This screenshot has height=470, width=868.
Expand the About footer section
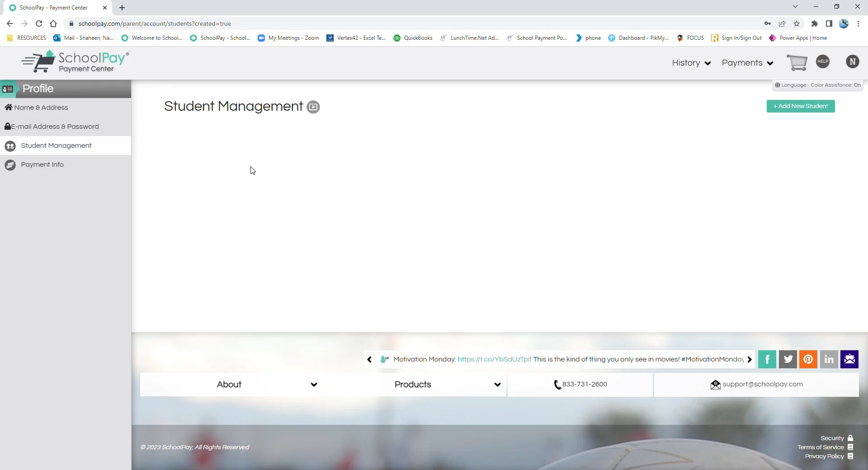pos(231,385)
